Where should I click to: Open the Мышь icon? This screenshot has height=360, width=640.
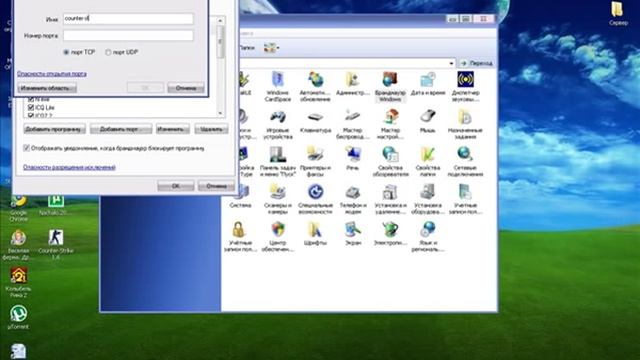tap(427, 122)
